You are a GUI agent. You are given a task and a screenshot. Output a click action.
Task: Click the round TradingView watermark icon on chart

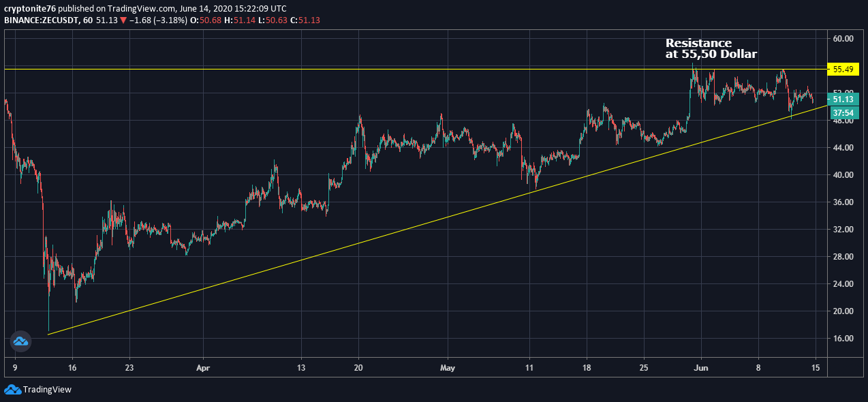tap(20, 341)
